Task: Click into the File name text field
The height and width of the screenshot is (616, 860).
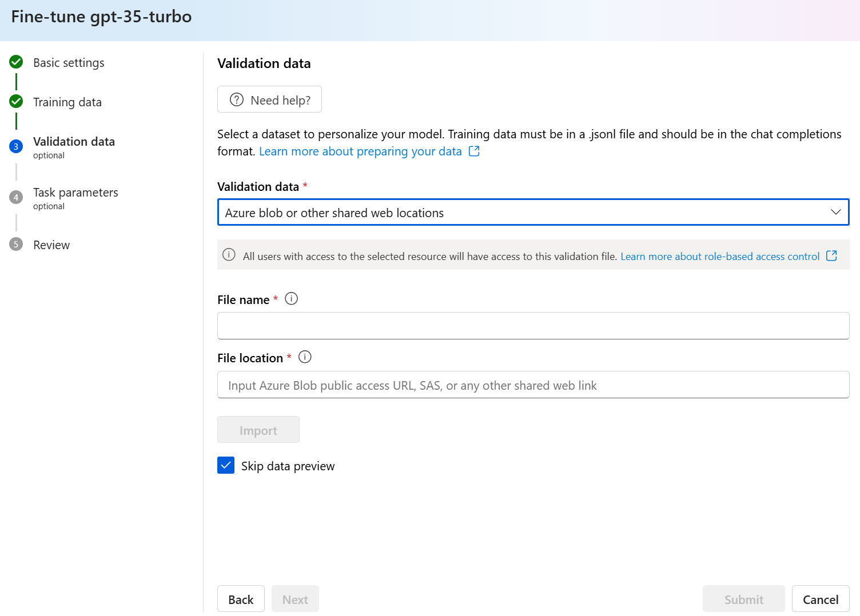Action: [x=533, y=326]
